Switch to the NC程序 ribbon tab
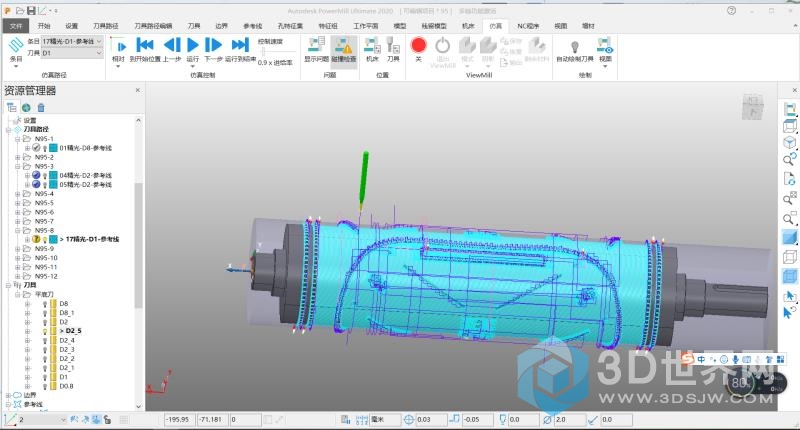The image size is (800, 430). (528, 26)
